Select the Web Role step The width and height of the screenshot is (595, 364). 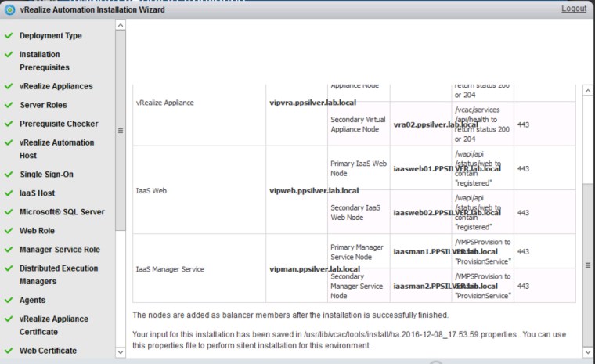[x=38, y=231]
